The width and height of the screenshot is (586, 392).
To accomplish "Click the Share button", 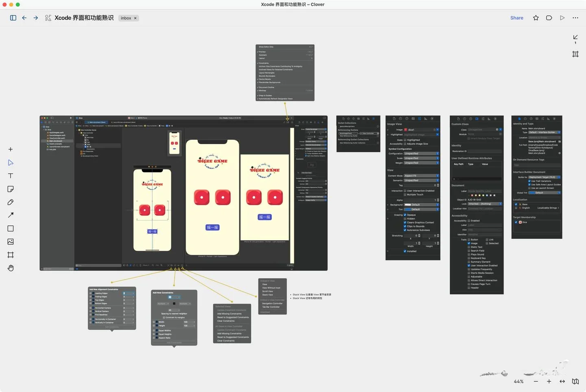I will (517, 18).
